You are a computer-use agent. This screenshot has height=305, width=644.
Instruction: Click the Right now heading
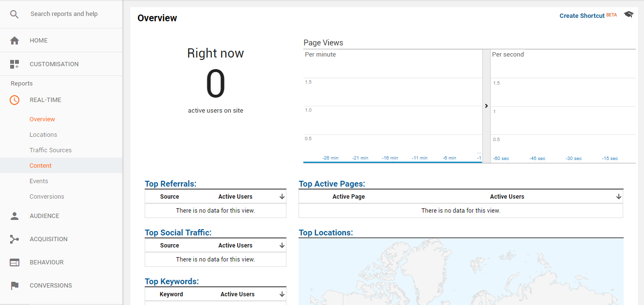(215, 53)
